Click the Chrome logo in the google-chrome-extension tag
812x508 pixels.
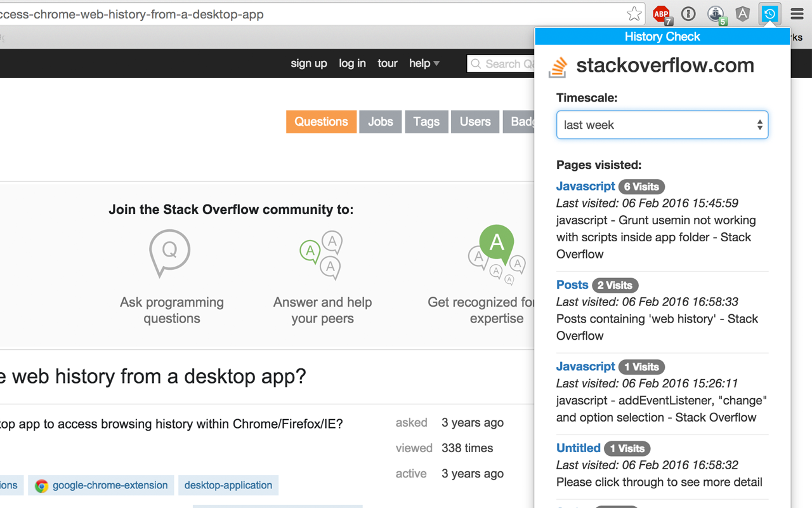[41, 486]
